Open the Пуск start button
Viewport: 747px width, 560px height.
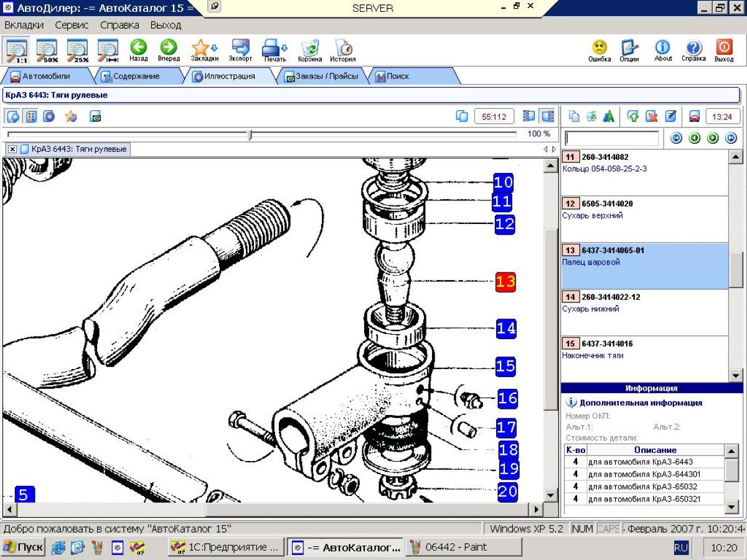click(23, 548)
